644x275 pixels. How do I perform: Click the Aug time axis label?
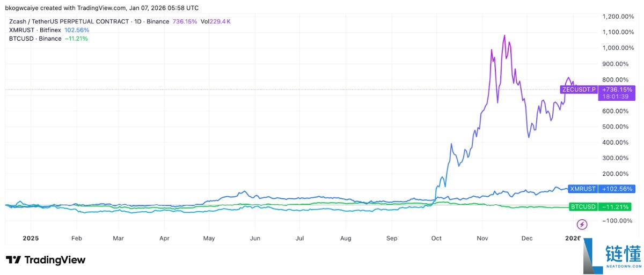[x=346, y=238]
